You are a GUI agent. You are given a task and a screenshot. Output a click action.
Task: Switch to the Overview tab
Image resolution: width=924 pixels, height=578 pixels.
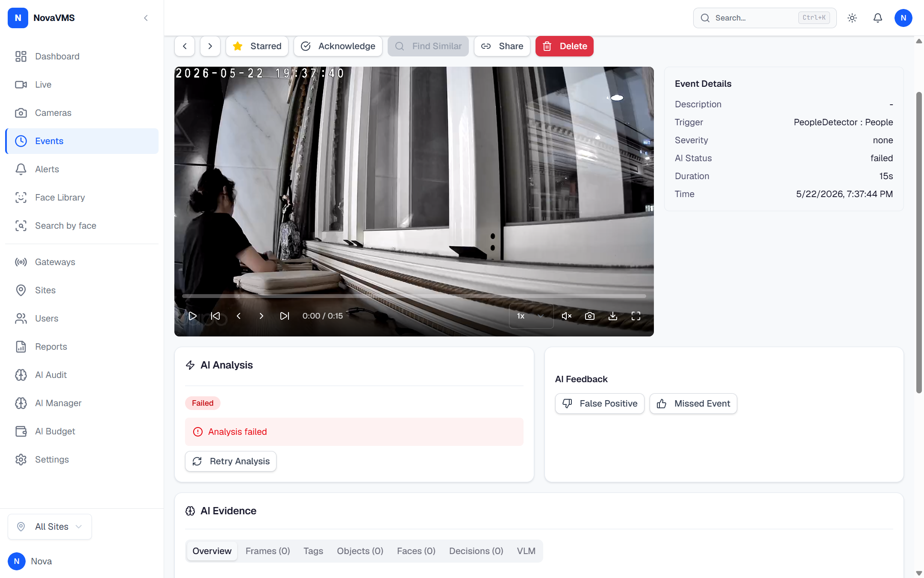(x=212, y=551)
